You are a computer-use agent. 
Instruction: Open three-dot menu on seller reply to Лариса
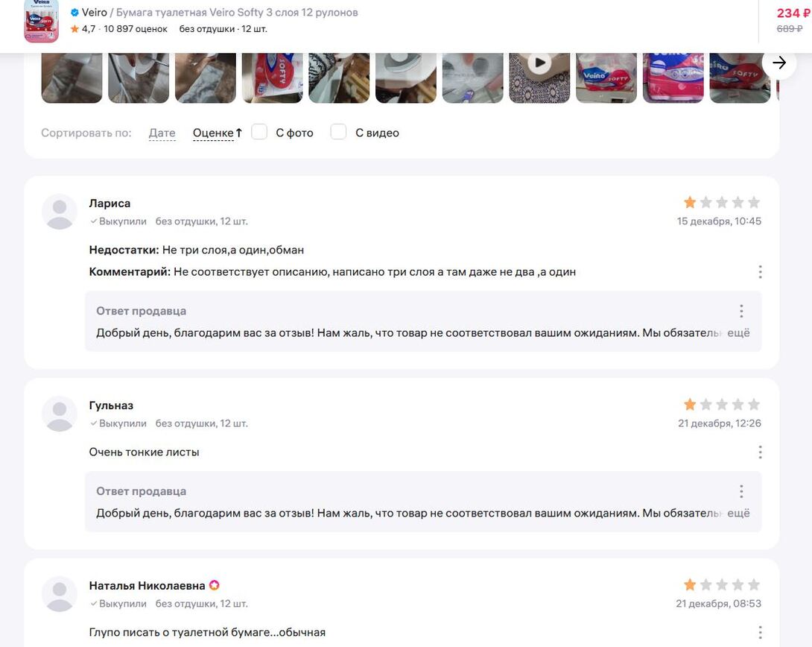point(741,311)
